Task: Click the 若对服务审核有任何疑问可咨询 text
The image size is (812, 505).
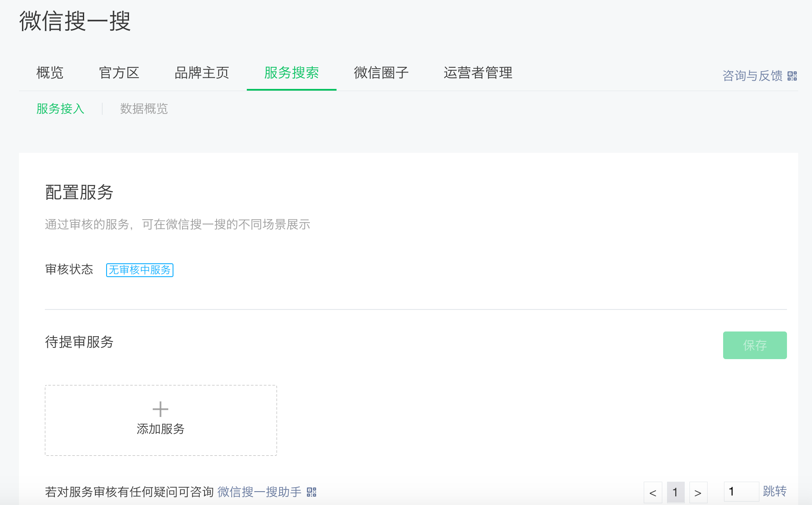Action: pyautogui.click(x=129, y=492)
